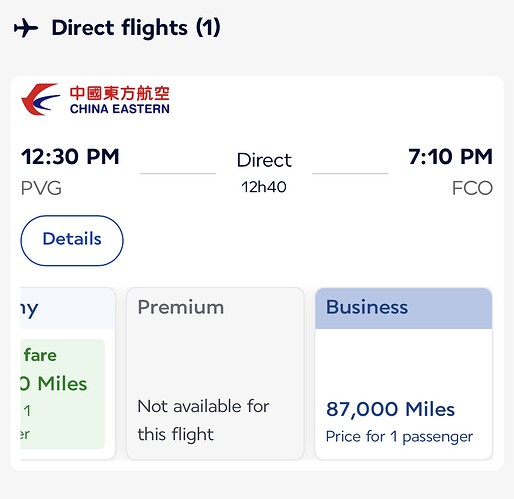Choose the partially visible Economy fare card
This screenshot has width=514, height=499.
click(68, 373)
